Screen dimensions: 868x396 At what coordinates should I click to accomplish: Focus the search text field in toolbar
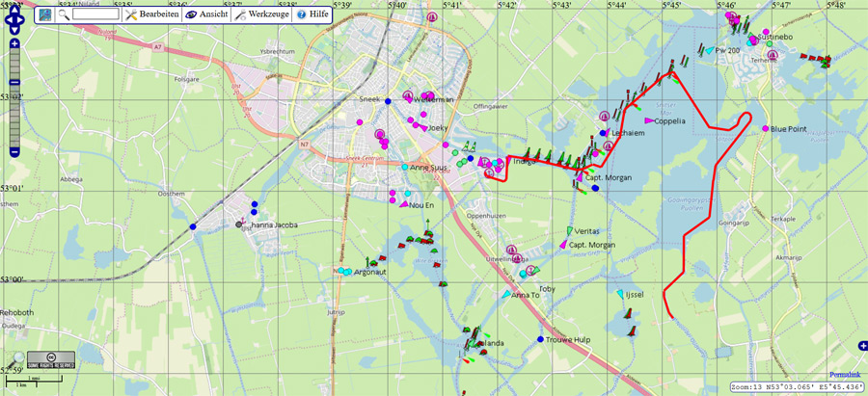[x=95, y=14]
